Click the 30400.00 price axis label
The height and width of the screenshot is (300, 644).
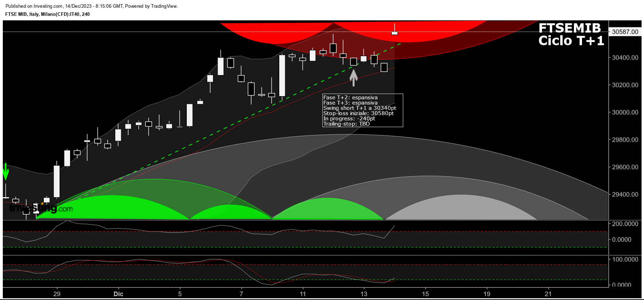(x=625, y=58)
